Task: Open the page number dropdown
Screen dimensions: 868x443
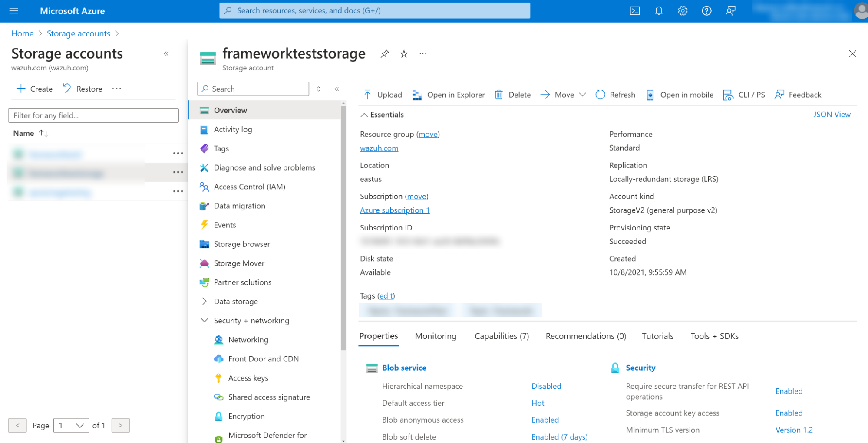Action: point(71,425)
